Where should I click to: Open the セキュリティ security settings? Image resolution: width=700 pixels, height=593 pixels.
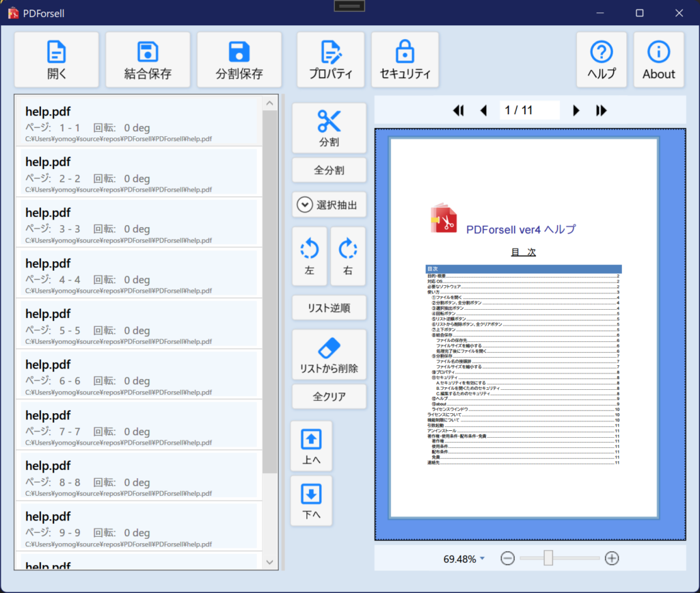405,60
